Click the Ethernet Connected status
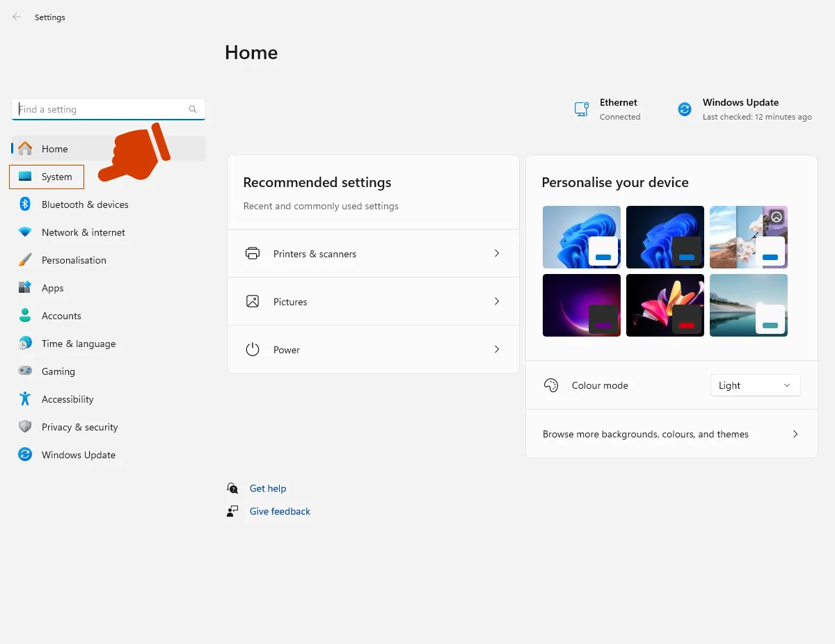 pyautogui.click(x=607, y=109)
